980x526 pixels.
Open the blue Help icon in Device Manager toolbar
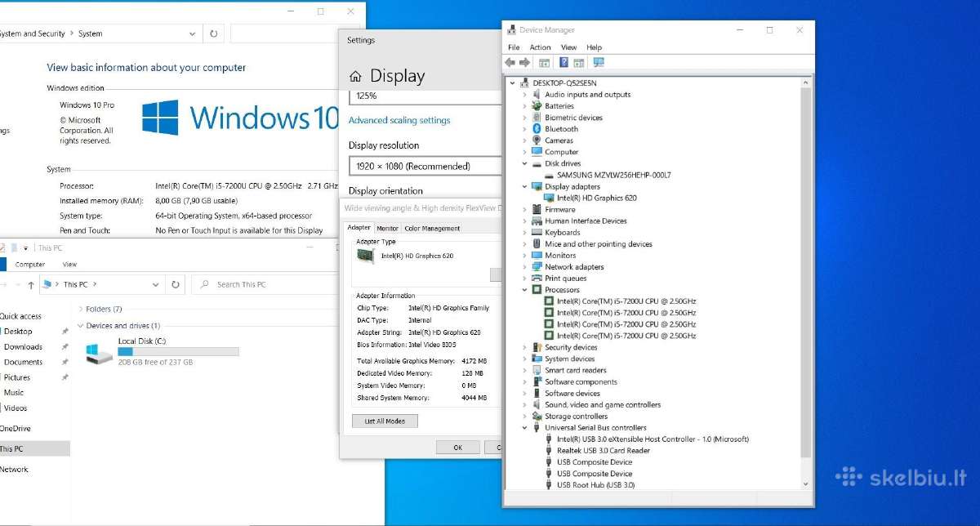coord(563,63)
